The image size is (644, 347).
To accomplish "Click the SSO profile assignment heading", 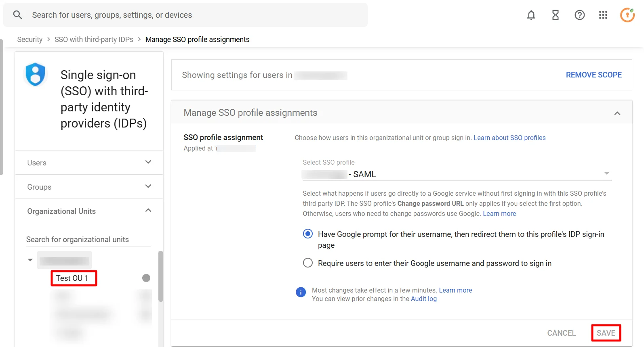I will pyautogui.click(x=223, y=138).
